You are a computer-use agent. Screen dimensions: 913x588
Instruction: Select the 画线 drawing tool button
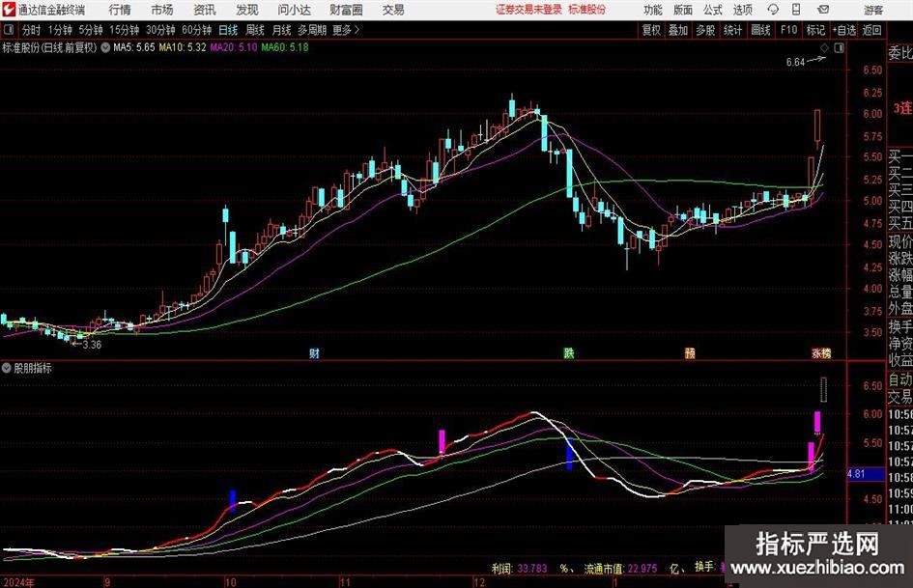click(x=760, y=30)
